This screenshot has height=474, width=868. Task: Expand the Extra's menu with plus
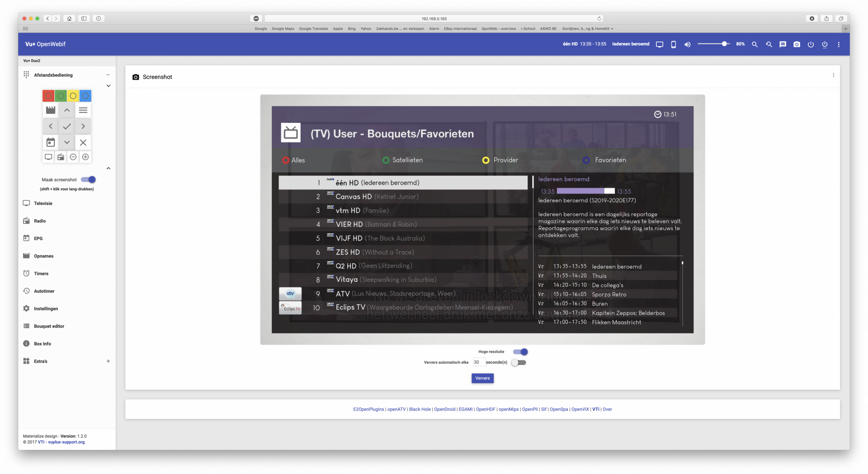(108, 361)
